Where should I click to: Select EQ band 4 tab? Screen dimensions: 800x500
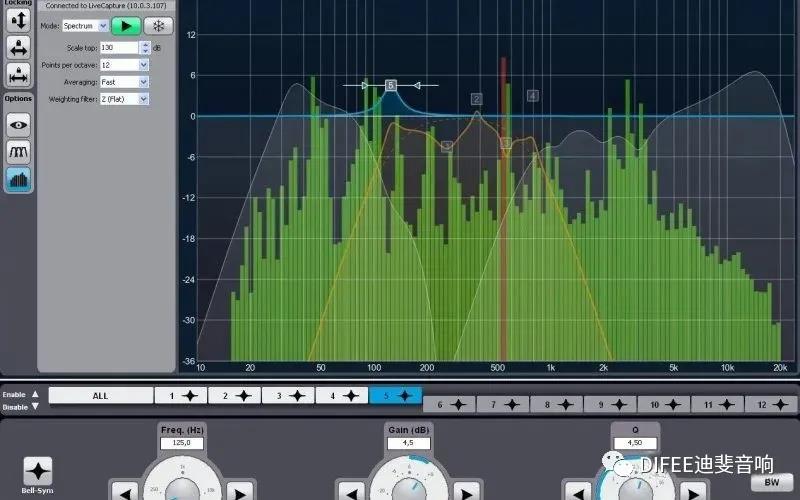[x=342, y=395]
